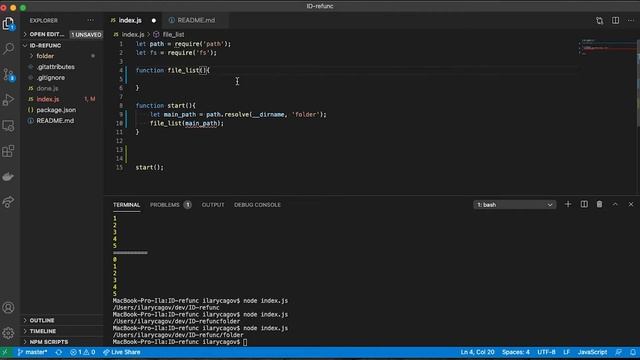Viewport: 640px width, 360px height.
Task: Split the terminal panel
Action: (x=584, y=204)
